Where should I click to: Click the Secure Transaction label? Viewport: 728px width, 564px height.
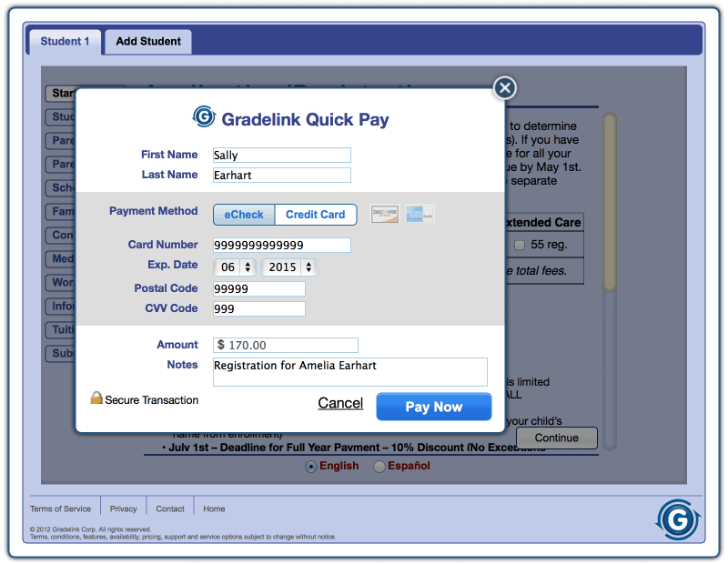(x=152, y=400)
